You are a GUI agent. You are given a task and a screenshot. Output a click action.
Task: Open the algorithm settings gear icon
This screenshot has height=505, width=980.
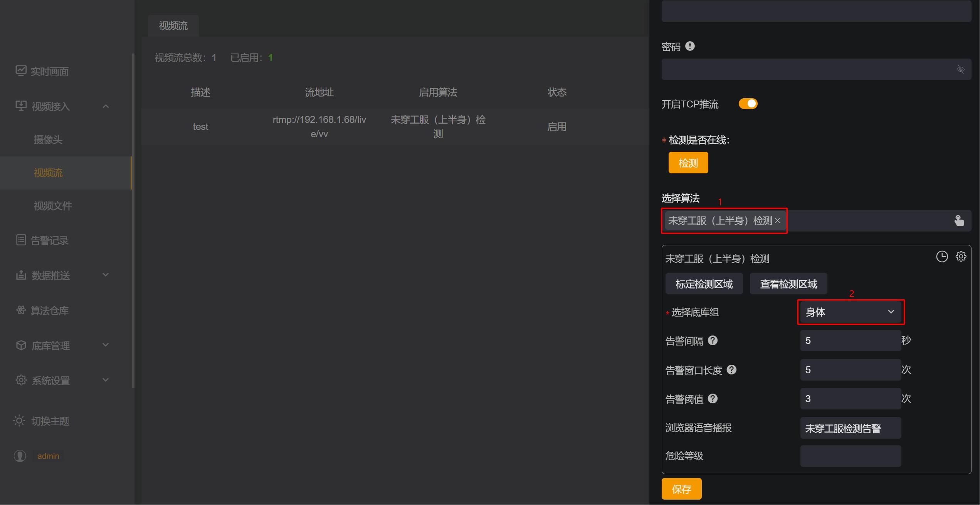961,257
